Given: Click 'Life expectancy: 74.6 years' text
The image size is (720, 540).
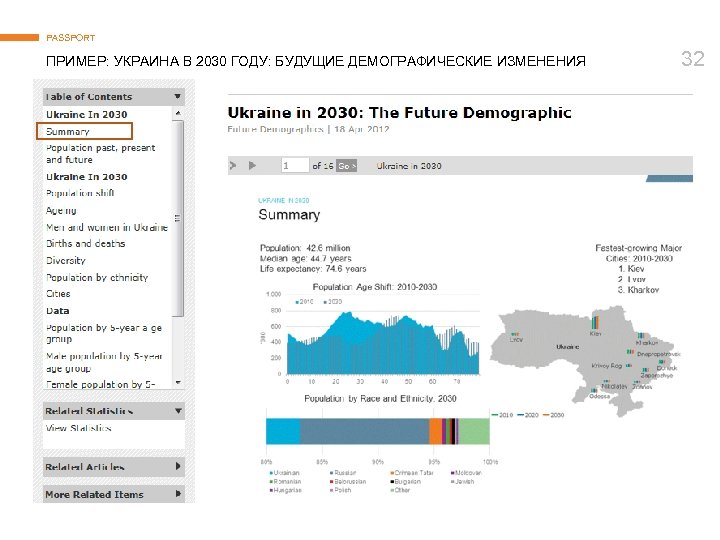Looking at the screenshot, I should pos(313,269).
